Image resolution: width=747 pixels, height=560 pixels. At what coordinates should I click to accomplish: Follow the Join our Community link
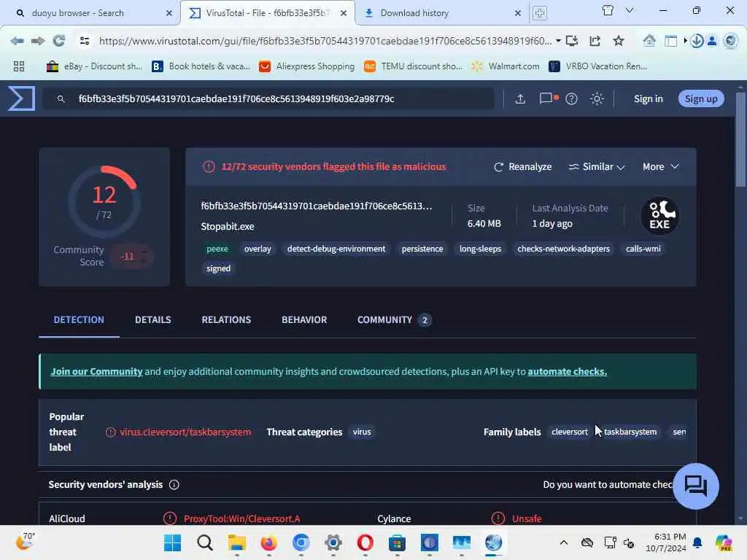point(97,371)
